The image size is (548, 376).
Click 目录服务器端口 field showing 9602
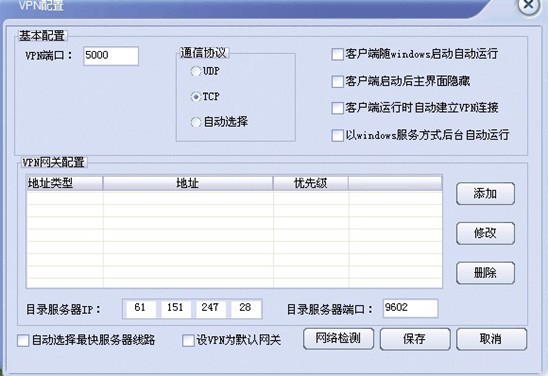[x=410, y=308]
